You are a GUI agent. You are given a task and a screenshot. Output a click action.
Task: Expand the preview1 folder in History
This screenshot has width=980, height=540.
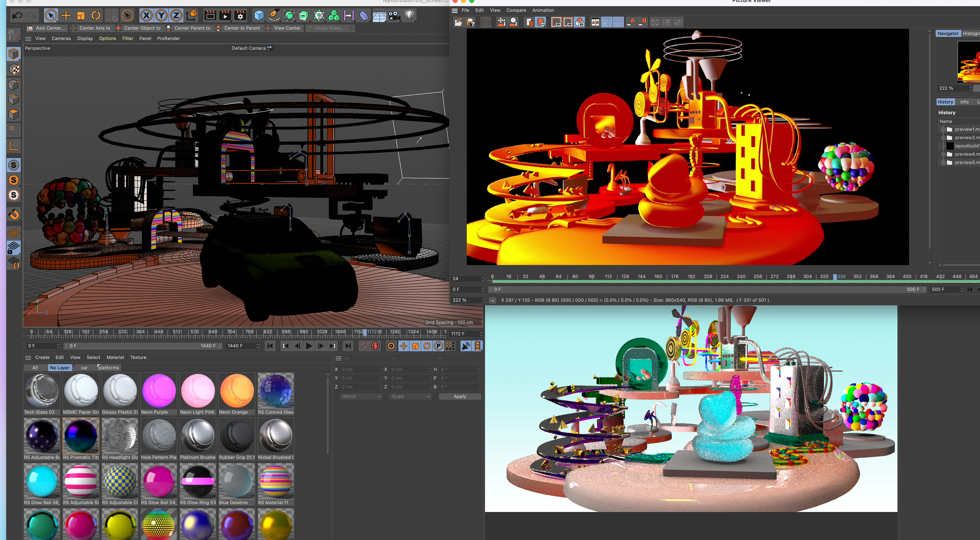[943, 129]
